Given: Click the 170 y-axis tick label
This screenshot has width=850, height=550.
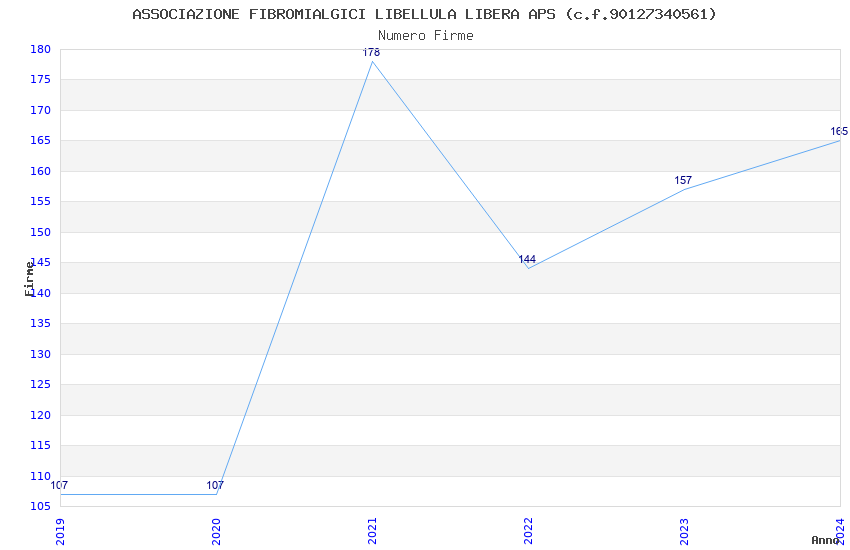Looking at the screenshot, I should [x=41, y=111].
